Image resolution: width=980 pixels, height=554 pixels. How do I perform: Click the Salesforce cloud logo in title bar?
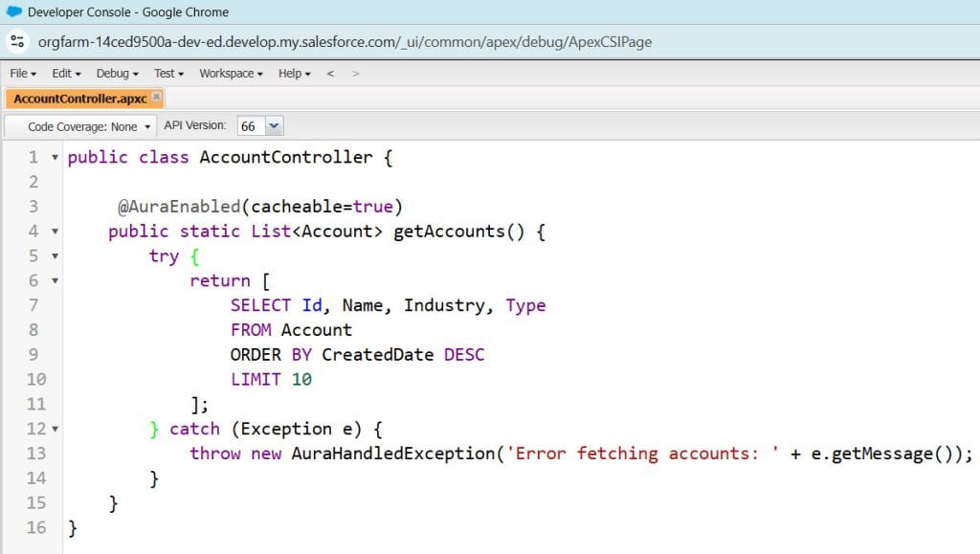(13, 11)
